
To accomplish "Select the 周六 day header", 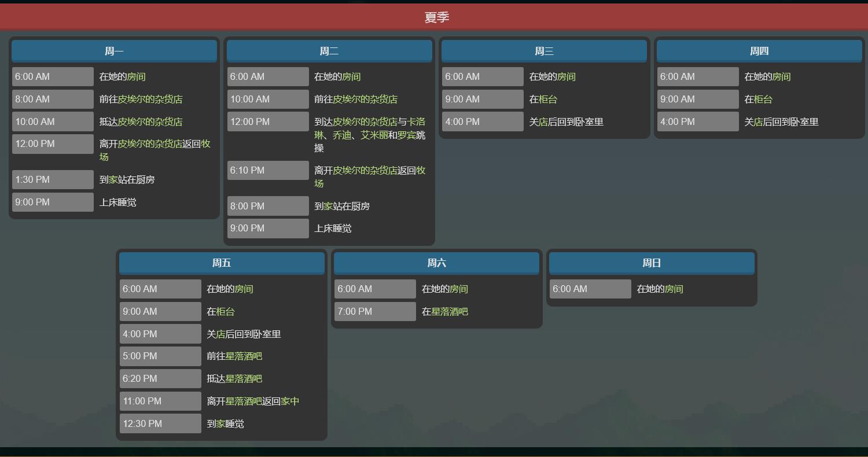I will (436, 263).
